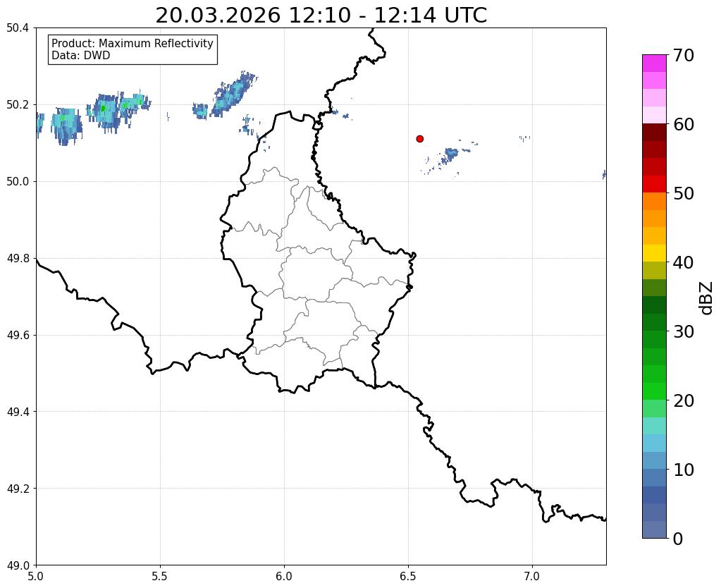This screenshot has height=588, width=721.
Task: Click the yellow colorbar segment near 40
Action: [x=654, y=253]
